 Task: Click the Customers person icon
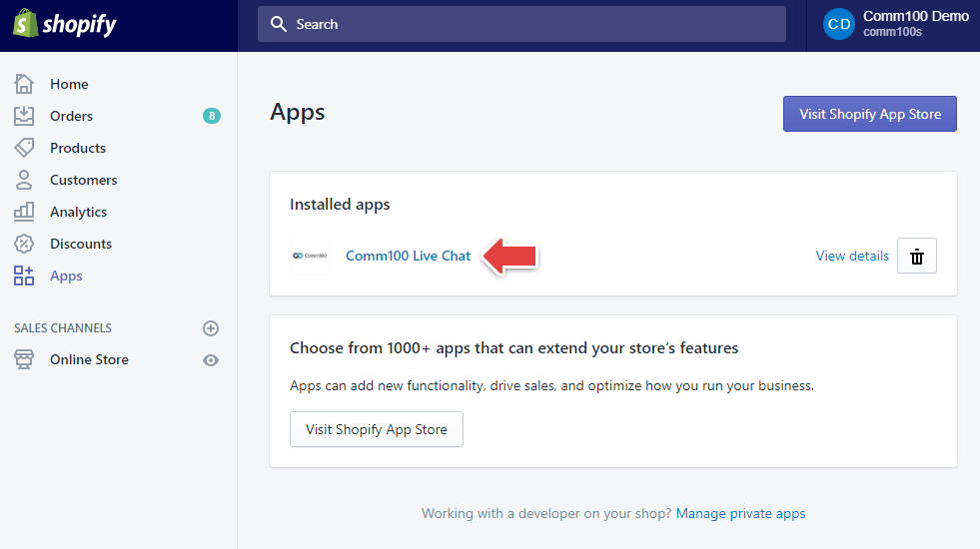coord(24,180)
